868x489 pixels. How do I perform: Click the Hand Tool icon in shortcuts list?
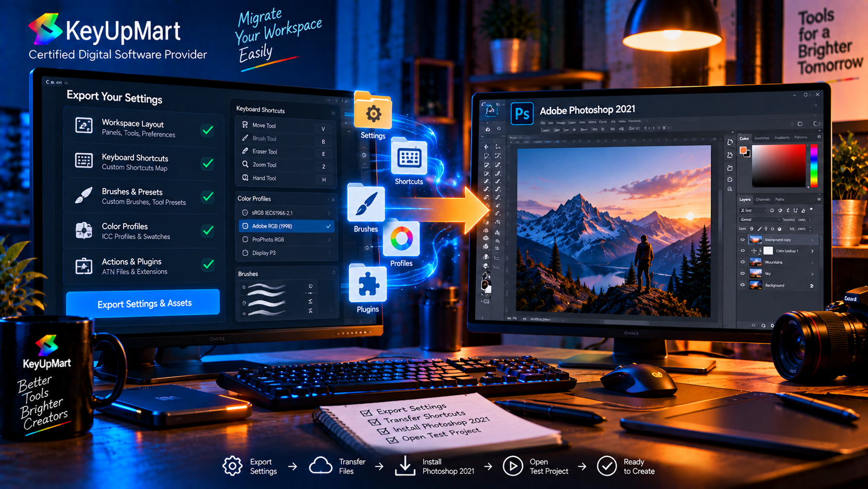click(x=245, y=178)
